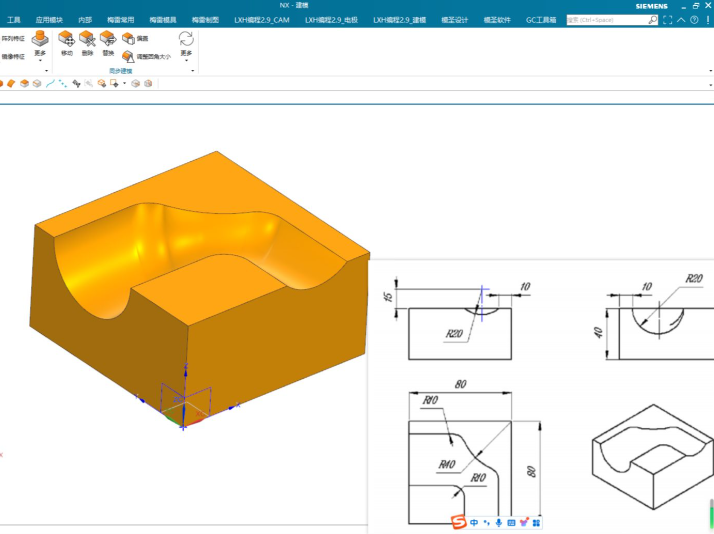Click the 阵列特征 (Pattern Feature) button
714x534 pixels.
click(13, 38)
